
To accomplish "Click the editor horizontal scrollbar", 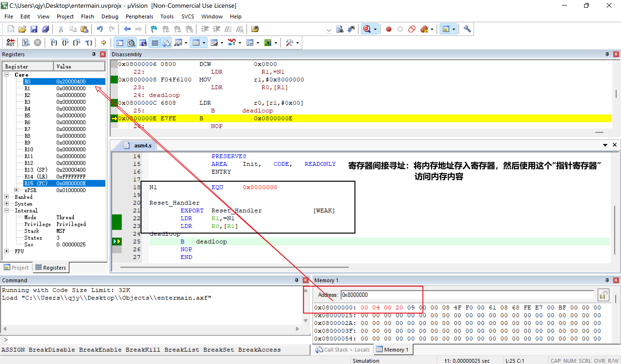I will (x=234, y=267).
